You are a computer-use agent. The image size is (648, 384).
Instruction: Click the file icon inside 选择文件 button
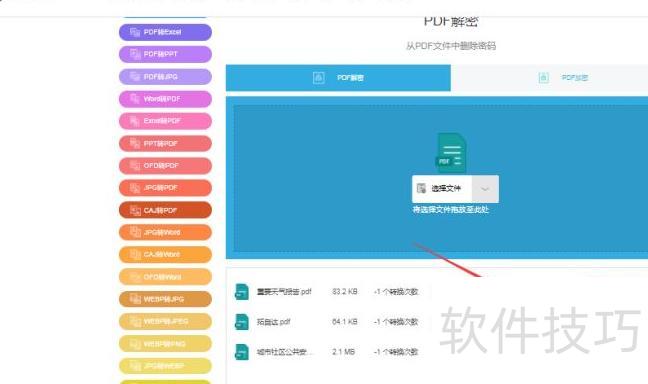(x=421, y=189)
